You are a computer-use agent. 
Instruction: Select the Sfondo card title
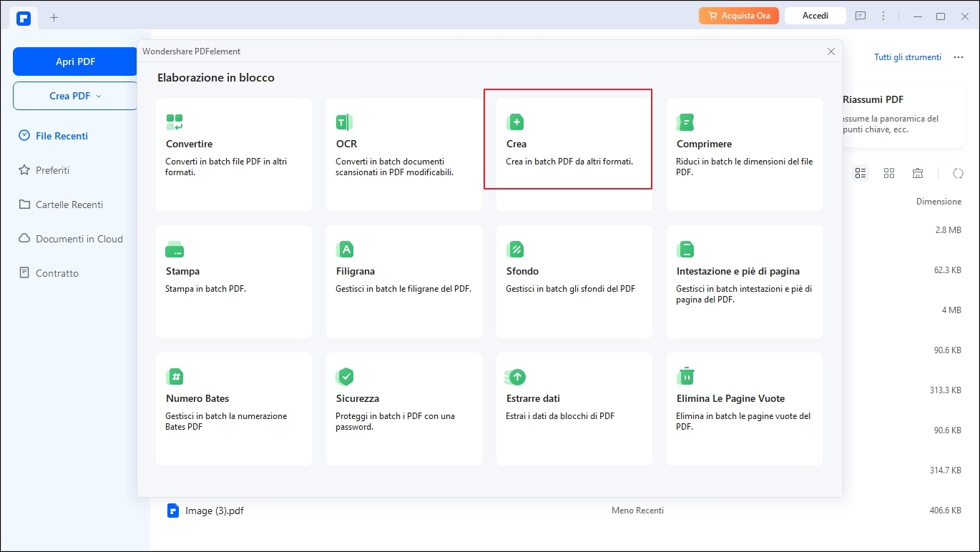[x=522, y=271]
